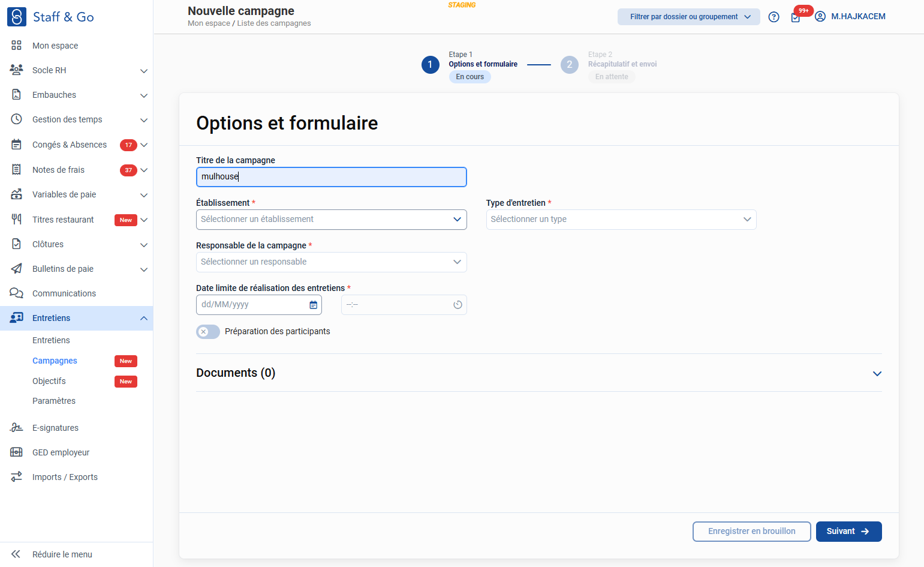The height and width of the screenshot is (567, 924).
Task: Open Mon espace dashboard icon
Action: tap(17, 46)
